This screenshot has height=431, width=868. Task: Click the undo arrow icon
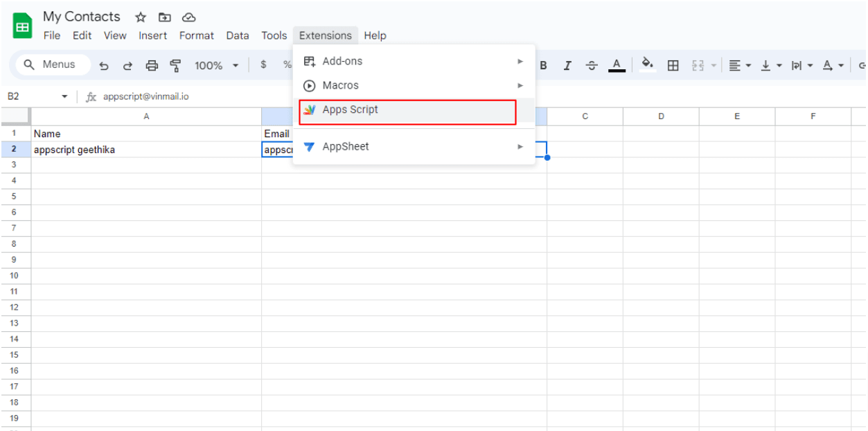coord(104,66)
